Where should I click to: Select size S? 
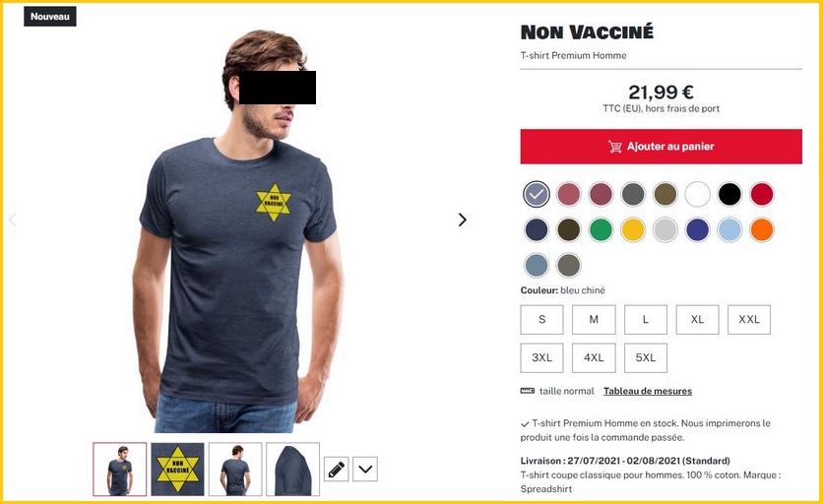coord(541,319)
